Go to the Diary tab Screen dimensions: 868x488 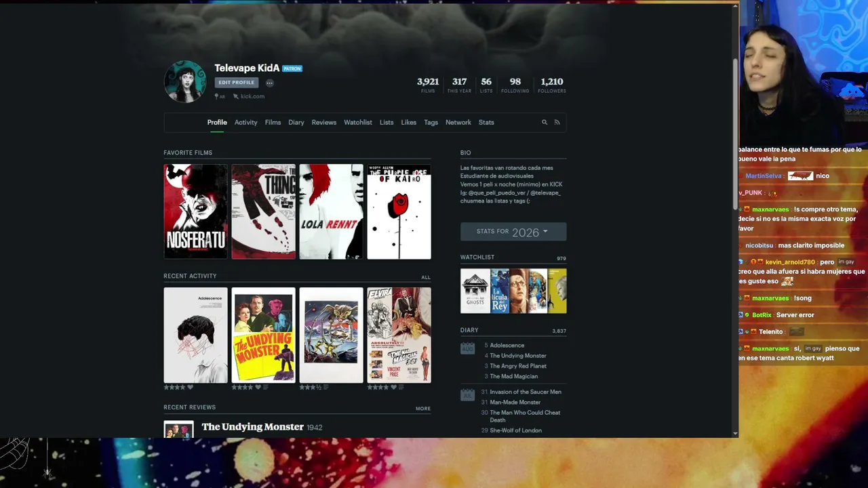[296, 123]
